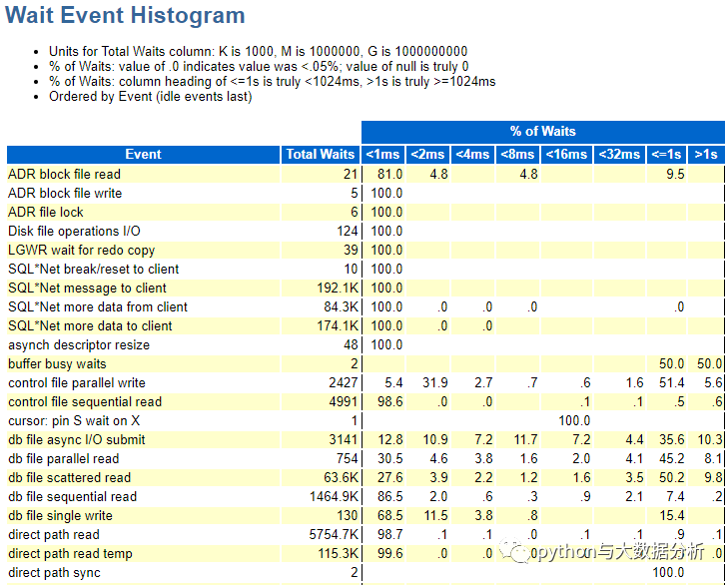728x585 pixels.
Task: Click the 'Wait Event Histogram' heading
Action: [126, 16]
